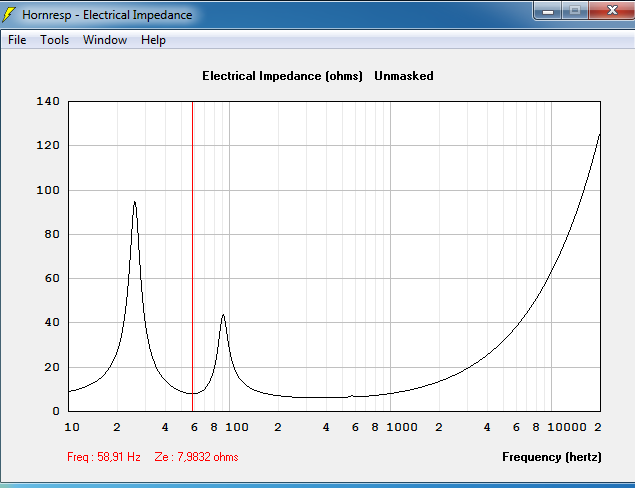Click the 'Hornresp - Electrical Impedance' title text
635x488 pixels.
[107, 15]
